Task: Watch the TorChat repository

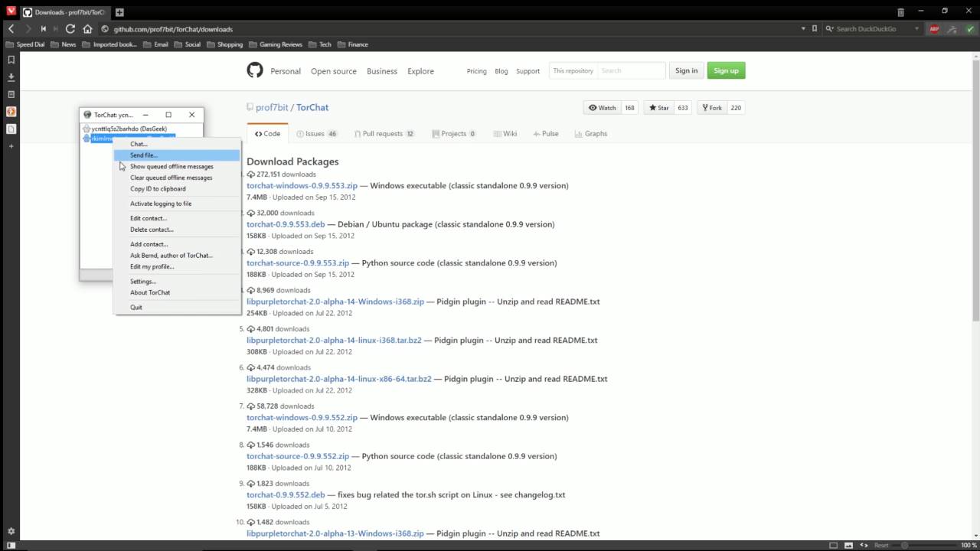Action: (x=603, y=108)
